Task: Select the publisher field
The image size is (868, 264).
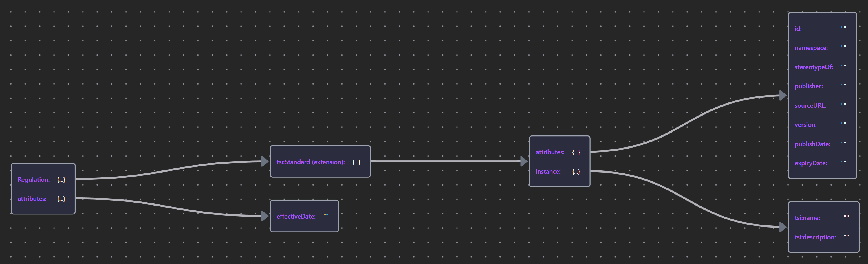Action: (x=809, y=86)
